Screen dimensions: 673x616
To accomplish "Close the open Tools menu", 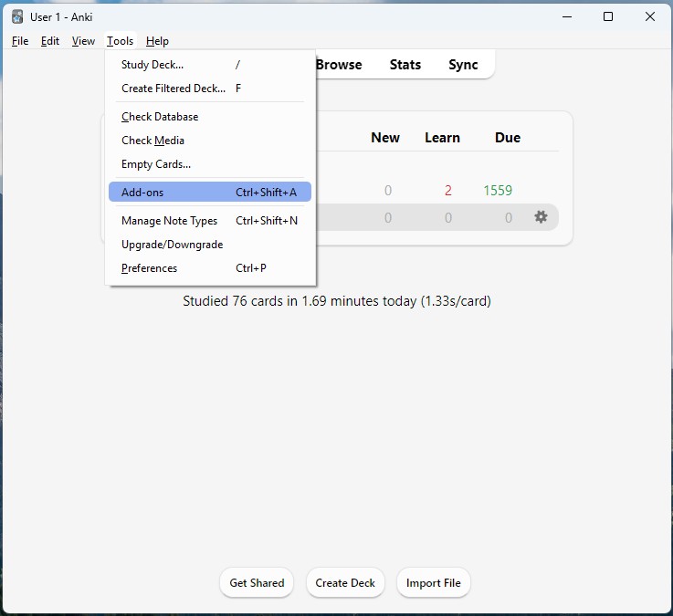I will (x=121, y=41).
